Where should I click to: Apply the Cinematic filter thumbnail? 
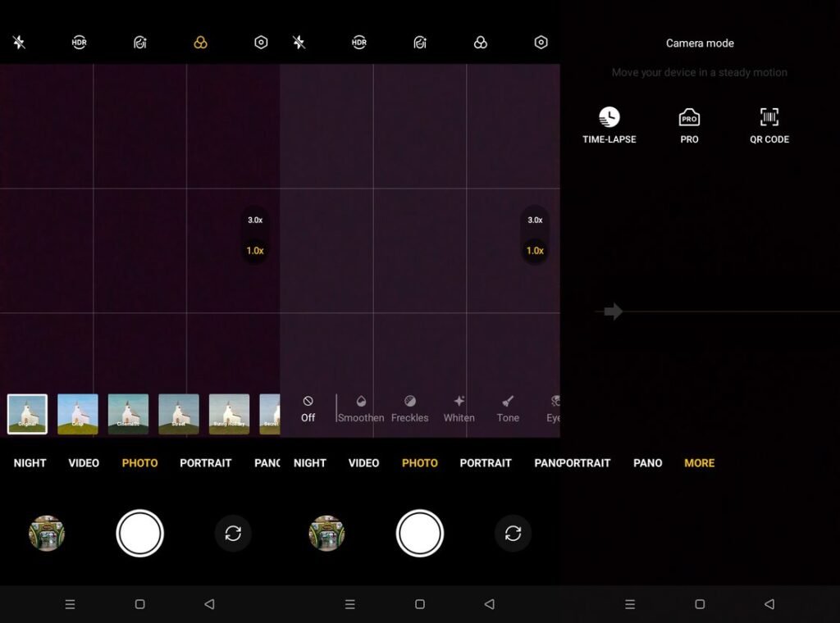point(128,414)
